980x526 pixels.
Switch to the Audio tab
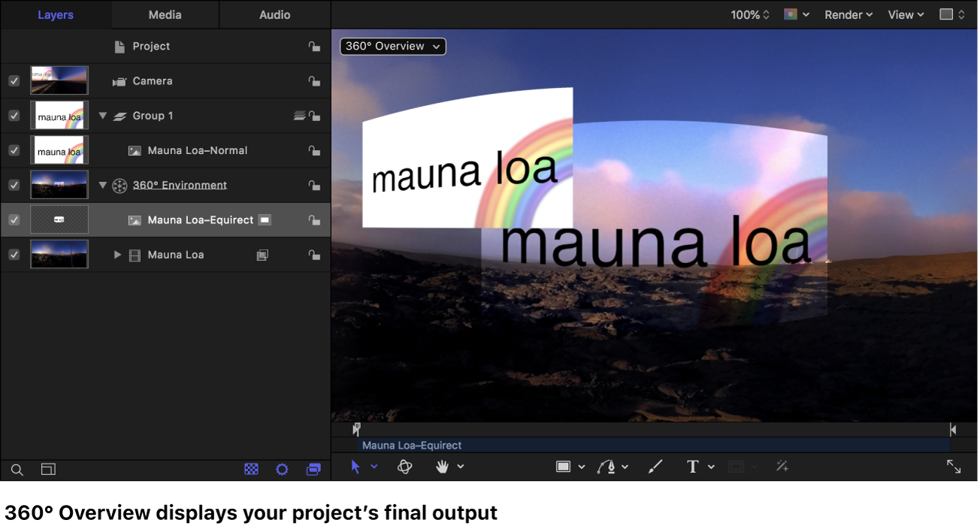tap(274, 14)
